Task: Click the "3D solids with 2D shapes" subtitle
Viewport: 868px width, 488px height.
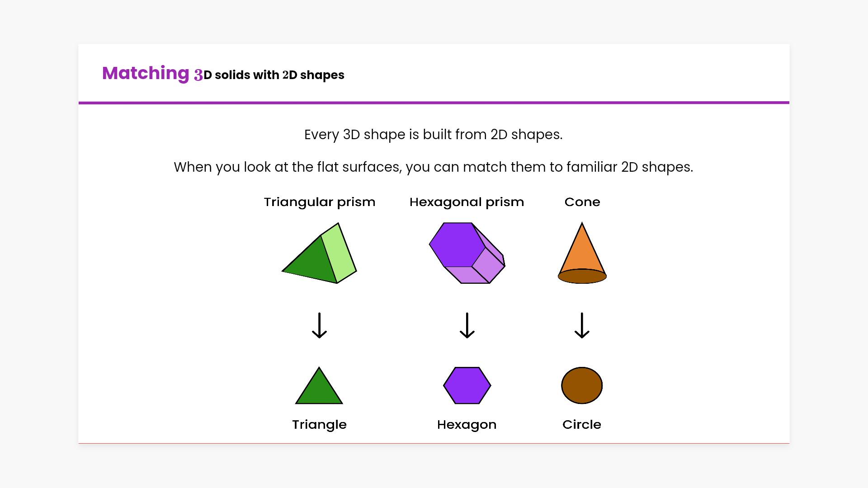Action: tap(269, 75)
